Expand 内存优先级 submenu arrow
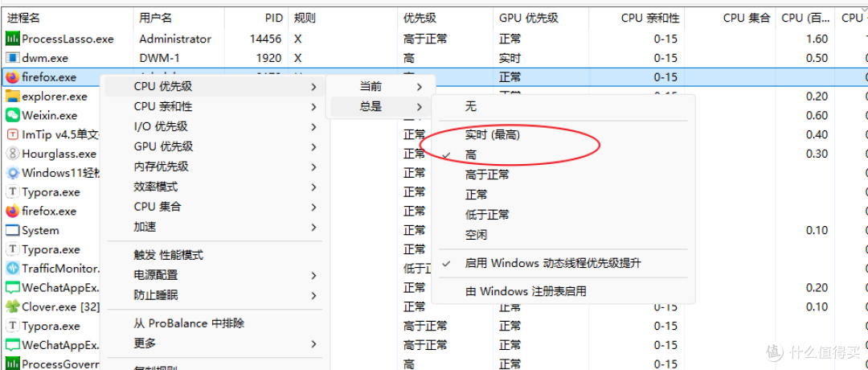The image size is (868, 370). tap(314, 167)
